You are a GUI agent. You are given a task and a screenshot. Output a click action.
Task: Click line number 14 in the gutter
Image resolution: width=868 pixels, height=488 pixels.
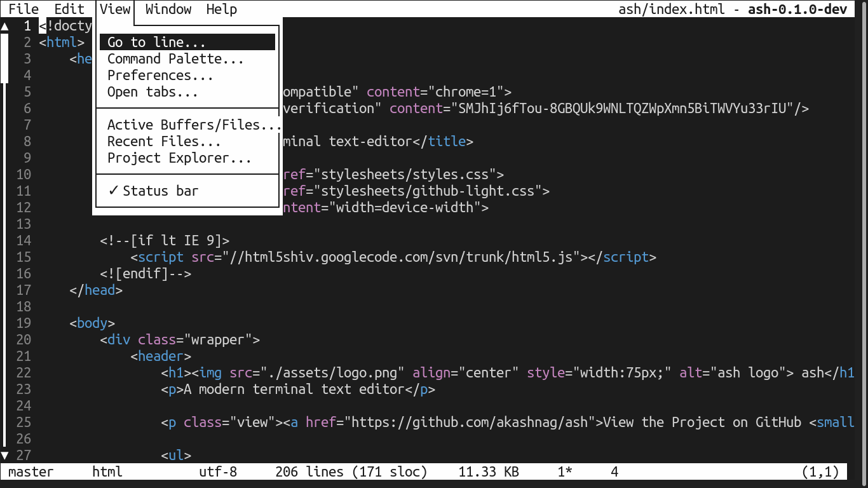24,240
